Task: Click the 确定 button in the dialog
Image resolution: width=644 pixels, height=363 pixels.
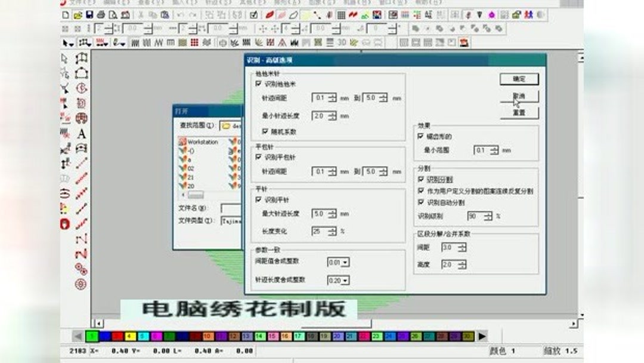Action: click(x=518, y=79)
